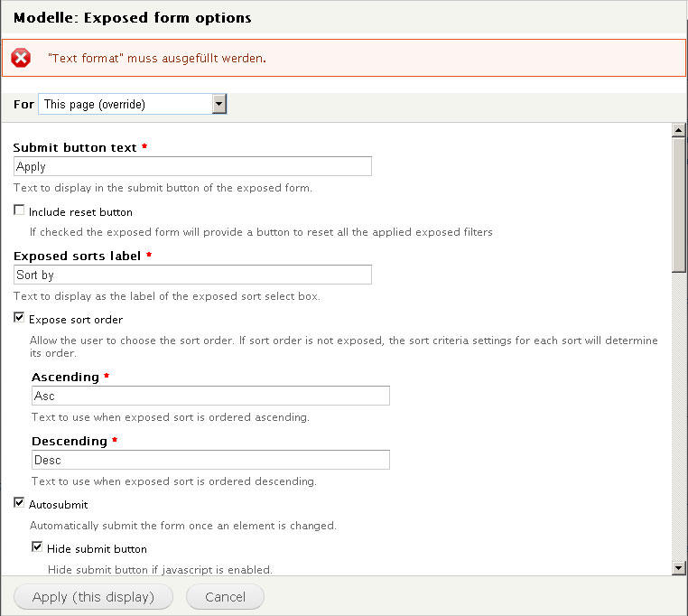Image resolution: width=688 pixels, height=616 pixels.
Task: Click the Submit button text field
Action: pyautogui.click(x=193, y=166)
